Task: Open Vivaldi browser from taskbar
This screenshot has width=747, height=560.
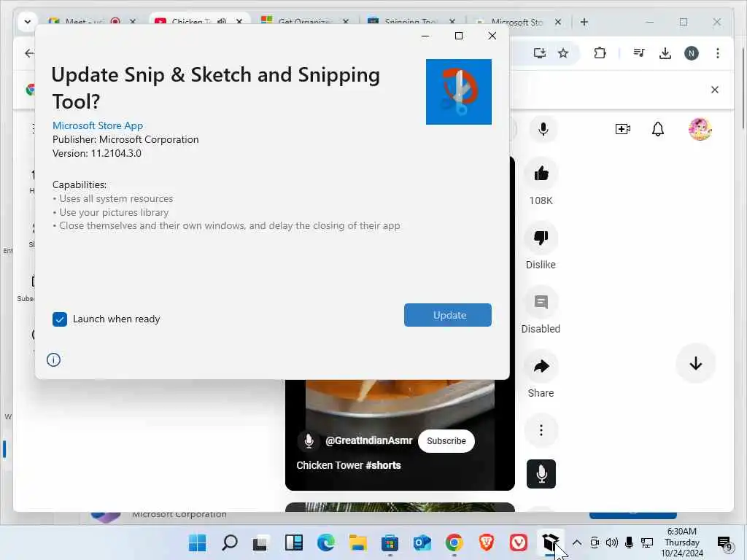Action: tap(519, 542)
